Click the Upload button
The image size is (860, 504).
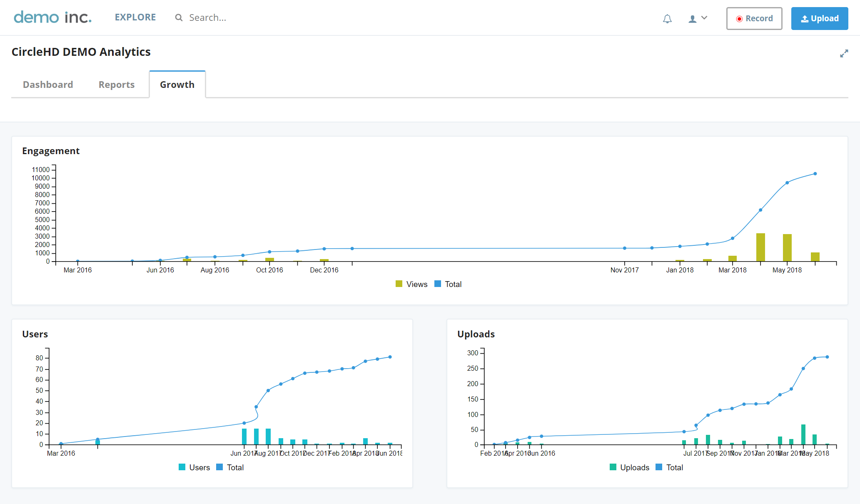820,18
